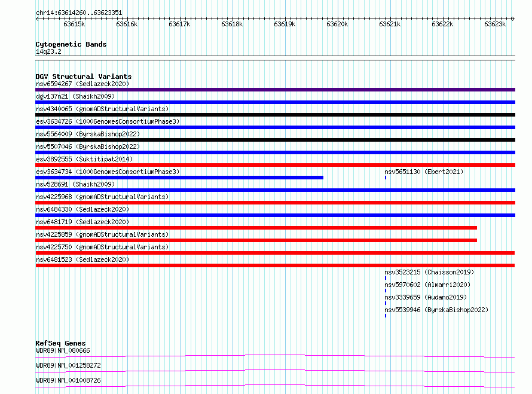Click the shorter blue esv3634734 bar

pyautogui.click(x=179, y=178)
